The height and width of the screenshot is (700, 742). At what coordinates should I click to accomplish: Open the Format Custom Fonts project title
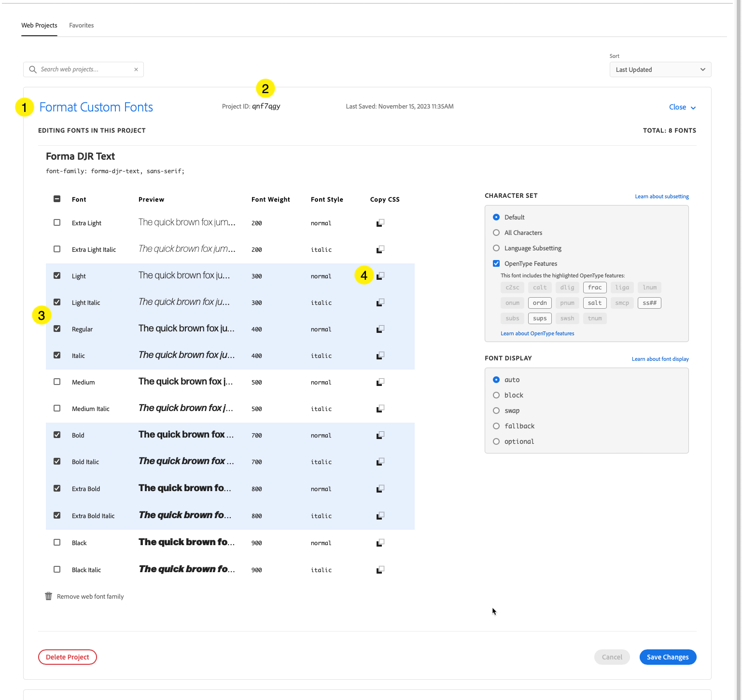(x=96, y=107)
